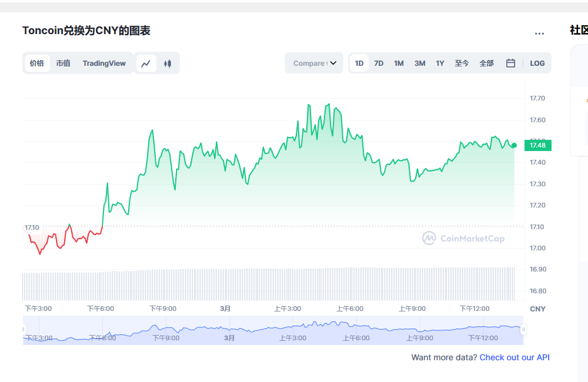The width and height of the screenshot is (588, 382).
Task: Click the current price 17.48 label
Action: tap(538, 145)
